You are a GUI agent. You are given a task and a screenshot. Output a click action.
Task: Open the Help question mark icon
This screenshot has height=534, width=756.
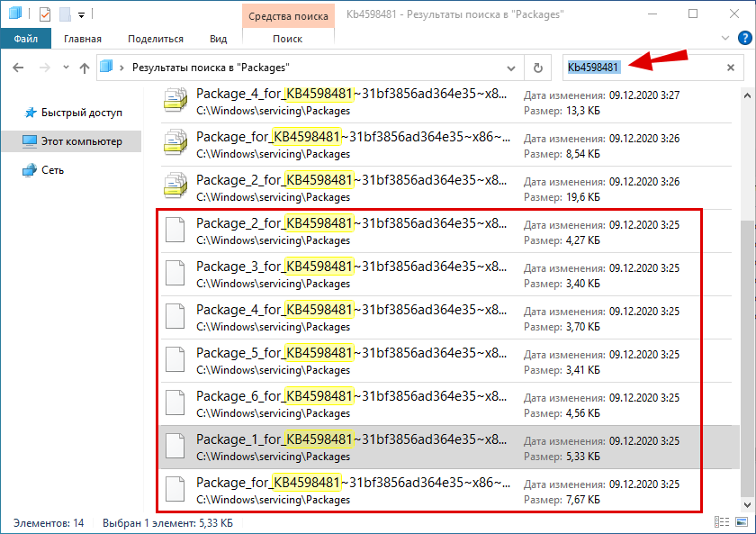coord(745,38)
